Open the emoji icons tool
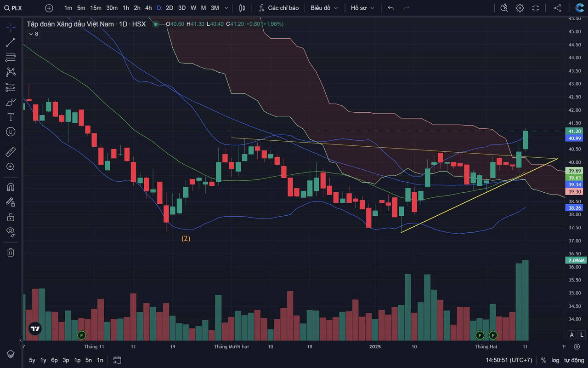 [x=11, y=132]
